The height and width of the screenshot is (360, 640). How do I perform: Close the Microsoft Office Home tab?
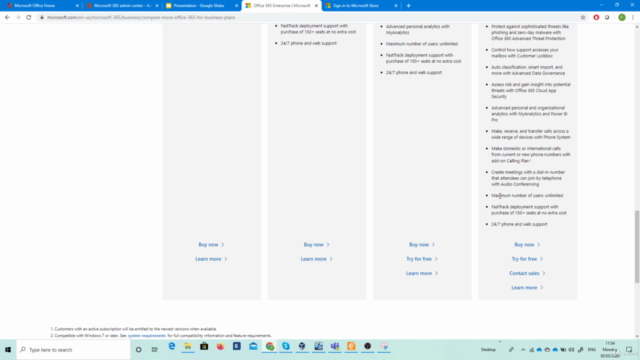pyautogui.click(x=77, y=6)
